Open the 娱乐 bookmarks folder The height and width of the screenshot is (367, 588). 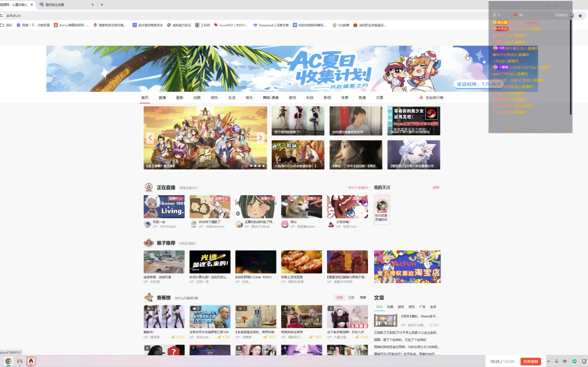coord(6,25)
